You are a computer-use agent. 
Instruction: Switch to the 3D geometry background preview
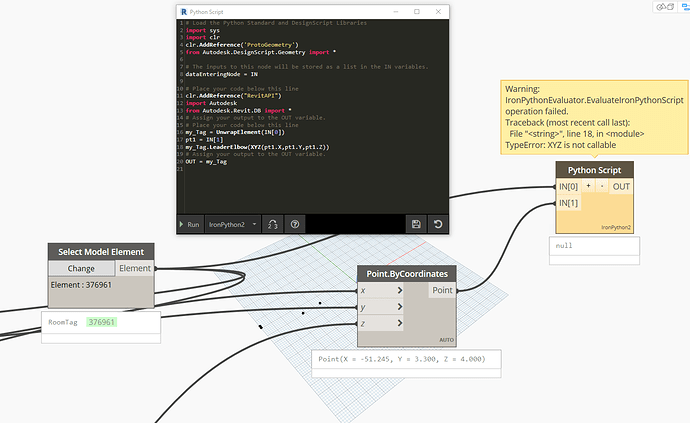[665, 7]
